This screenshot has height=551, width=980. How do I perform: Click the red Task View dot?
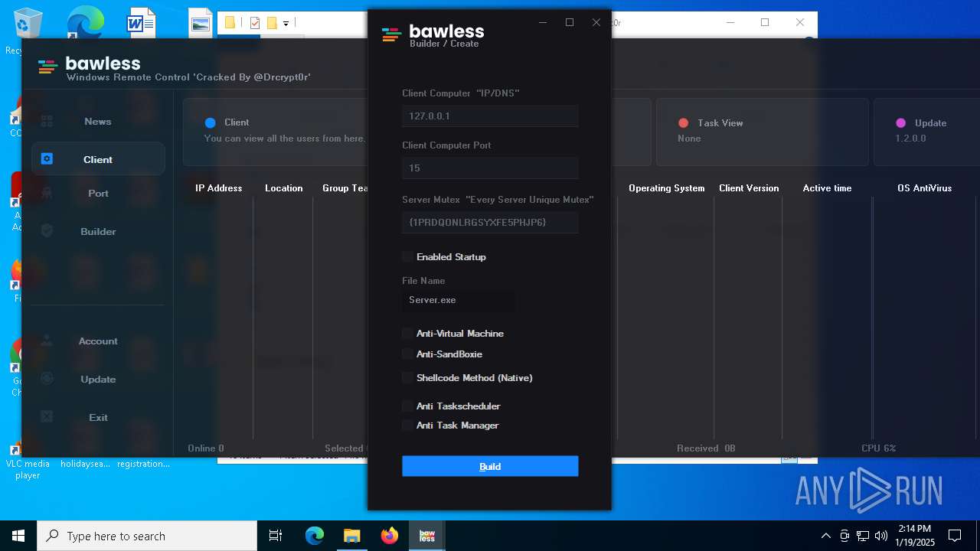[684, 122]
